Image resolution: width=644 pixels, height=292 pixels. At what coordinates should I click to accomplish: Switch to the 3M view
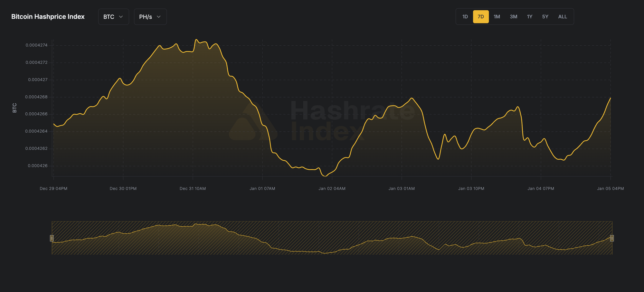(513, 16)
